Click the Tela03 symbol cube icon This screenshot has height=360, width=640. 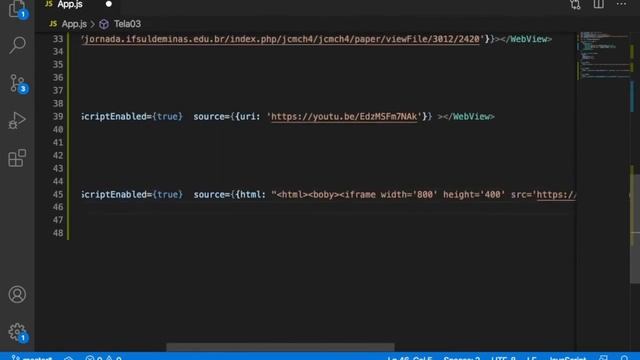coord(104,24)
